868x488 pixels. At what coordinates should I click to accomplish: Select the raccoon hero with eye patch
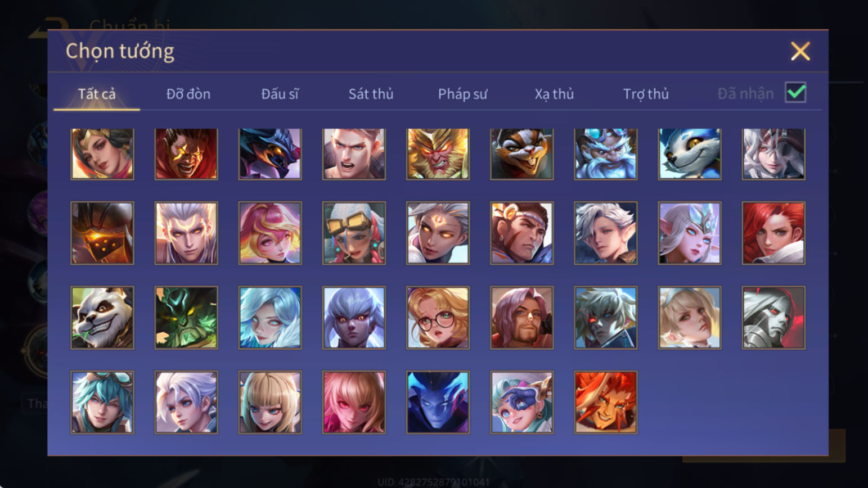point(521,153)
